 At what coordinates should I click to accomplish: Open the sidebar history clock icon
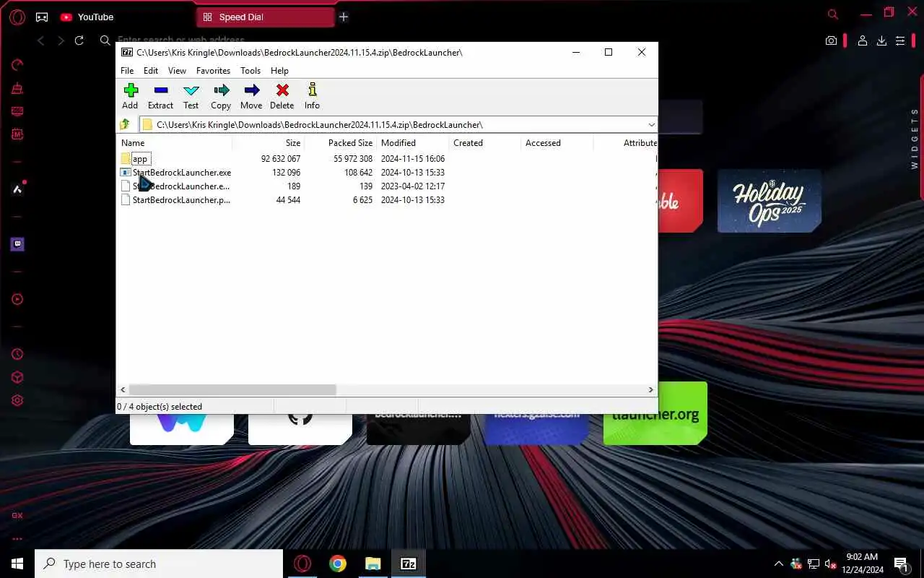[17, 354]
